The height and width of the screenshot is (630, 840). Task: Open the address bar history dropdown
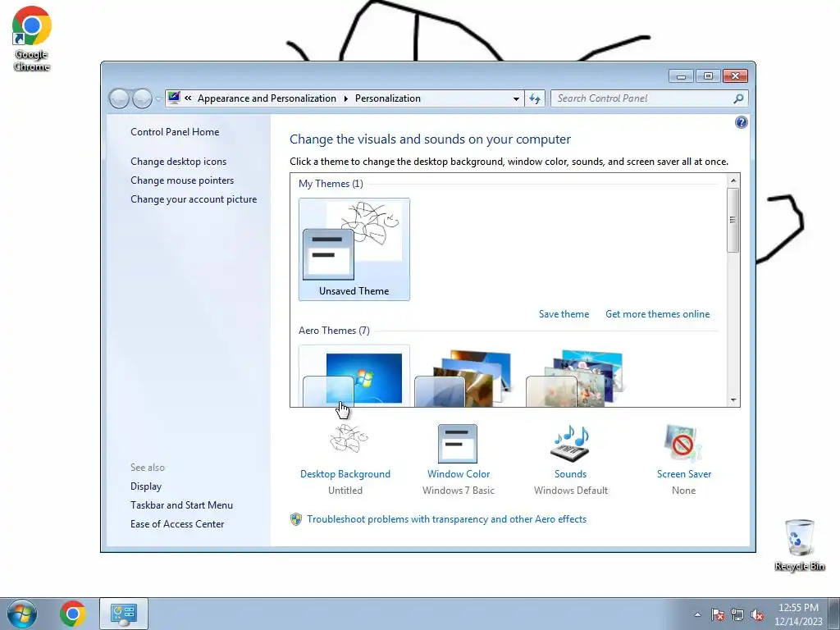(516, 98)
